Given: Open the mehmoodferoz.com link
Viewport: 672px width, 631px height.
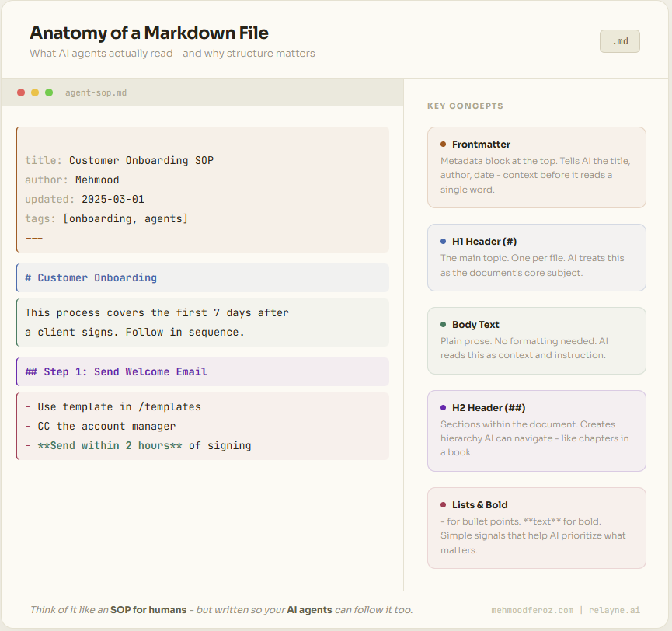Looking at the screenshot, I should point(532,610).
